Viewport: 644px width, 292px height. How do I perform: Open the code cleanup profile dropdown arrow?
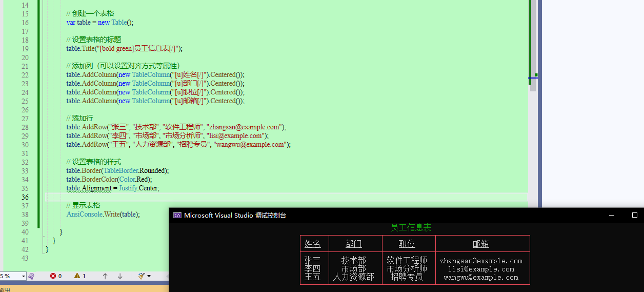click(x=149, y=276)
